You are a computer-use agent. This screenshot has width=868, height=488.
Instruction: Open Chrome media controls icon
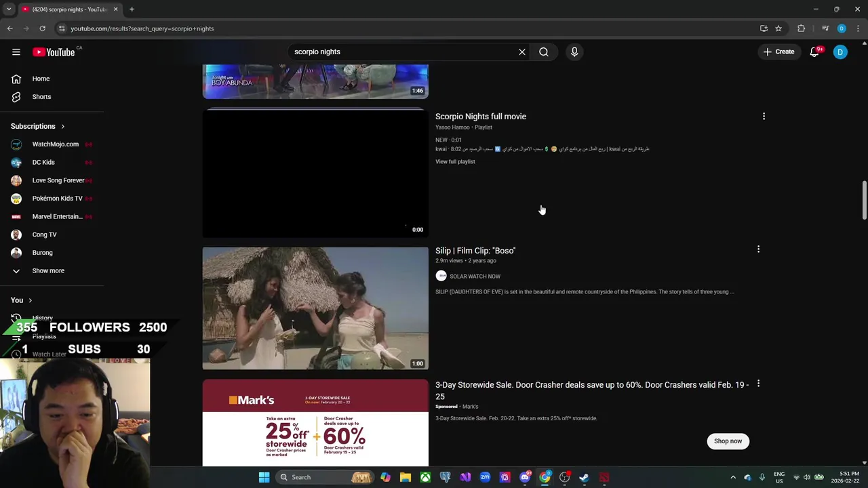[x=825, y=28]
